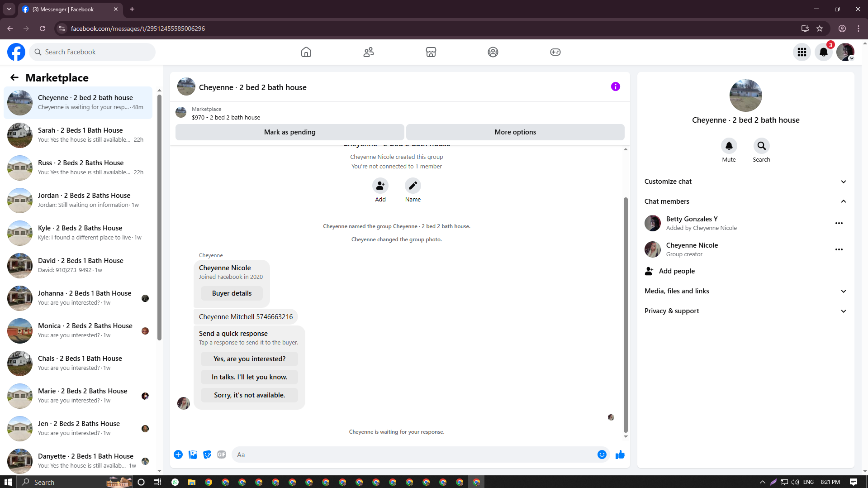Open Buyer details
868x488 pixels.
(x=232, y=293)
